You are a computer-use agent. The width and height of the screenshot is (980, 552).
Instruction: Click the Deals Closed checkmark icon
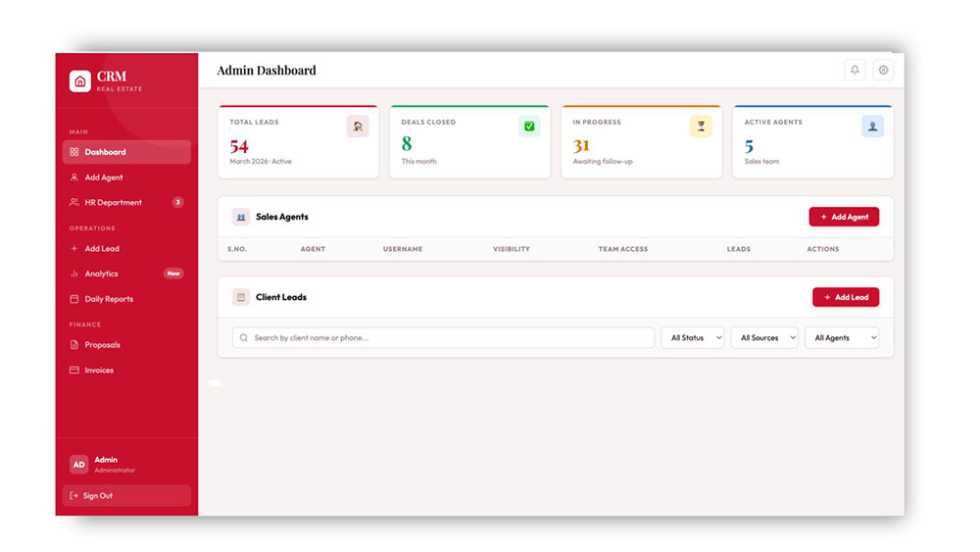pos(529,126)
